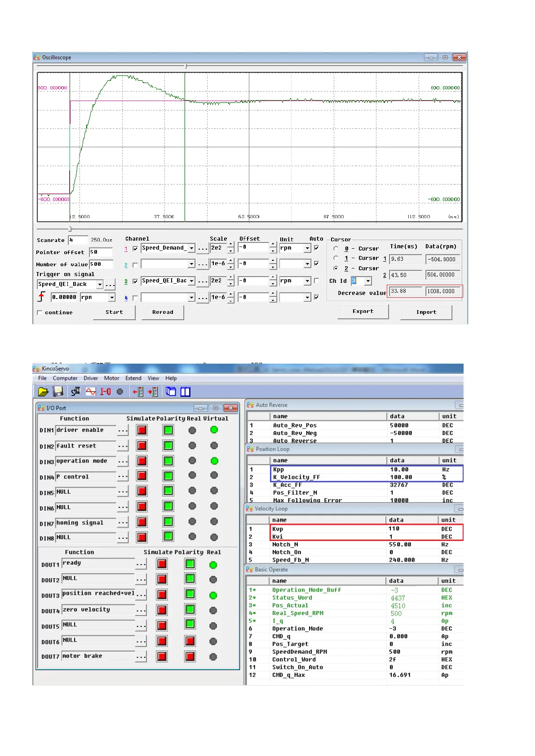Image resolution: width=535 pixels, height=756 pixels.
Task: Open the Ch Id dropdown
Action: [368, 281]
